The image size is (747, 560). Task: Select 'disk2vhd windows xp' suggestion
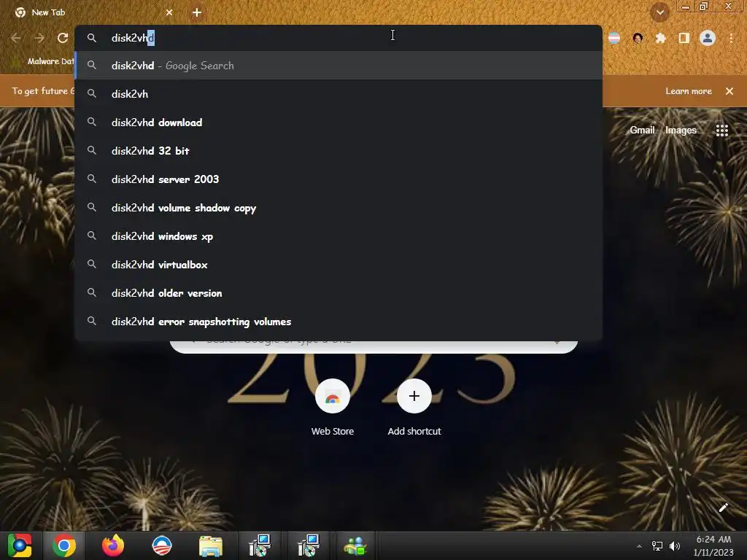coord(338,236)
